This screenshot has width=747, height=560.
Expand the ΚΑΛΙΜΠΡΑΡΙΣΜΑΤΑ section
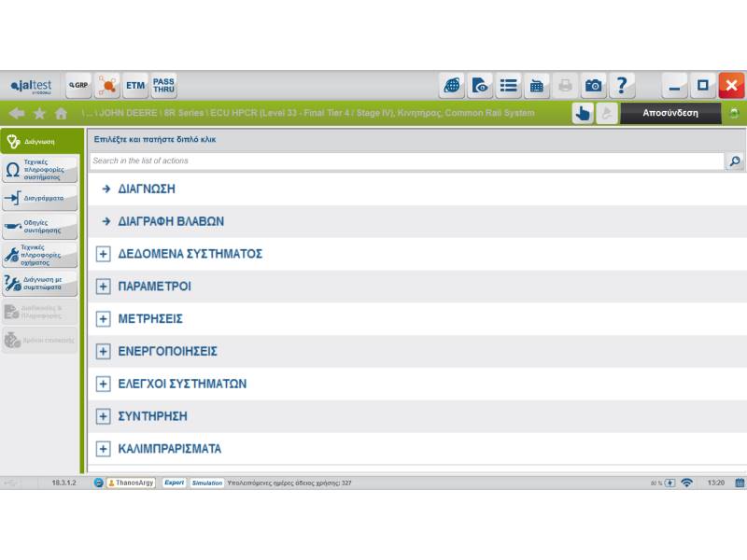tap(104, 449)
